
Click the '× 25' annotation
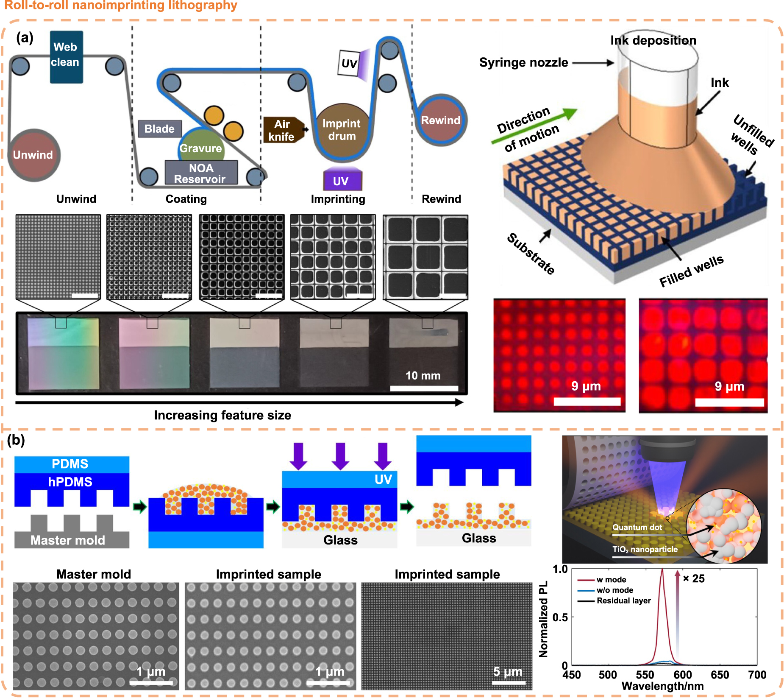click(x=694, y=578)
